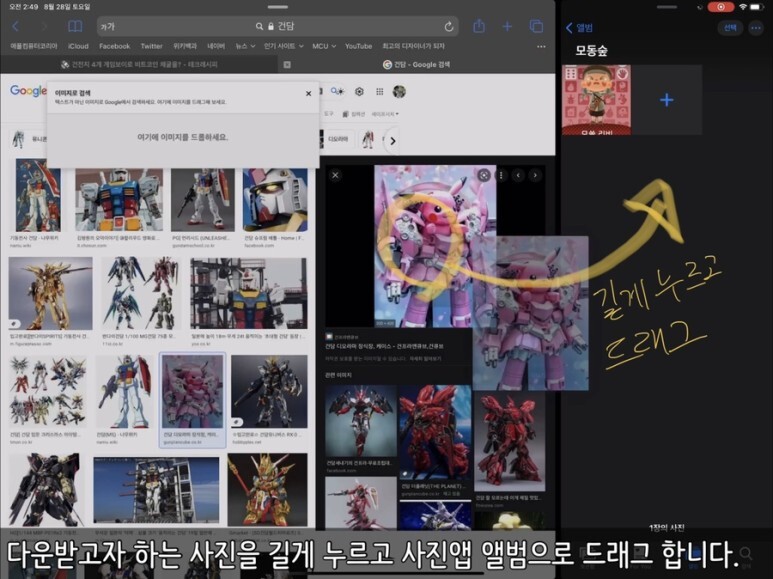Image resolution: width=773 pixels, height=579 pixels.
Task: Expand the 인기 사이트 bookmarks folder
Action: pyautogui.click(x=283, y=46)
